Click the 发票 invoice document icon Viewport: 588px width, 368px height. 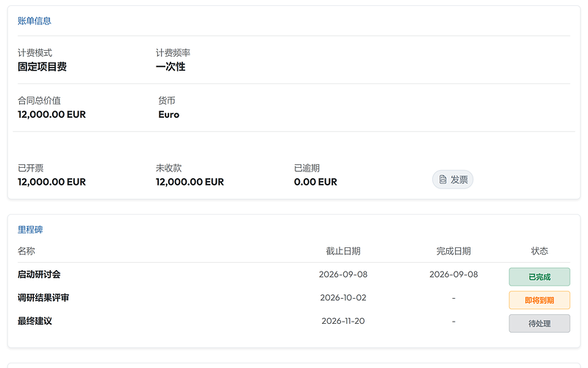(443, 180)
